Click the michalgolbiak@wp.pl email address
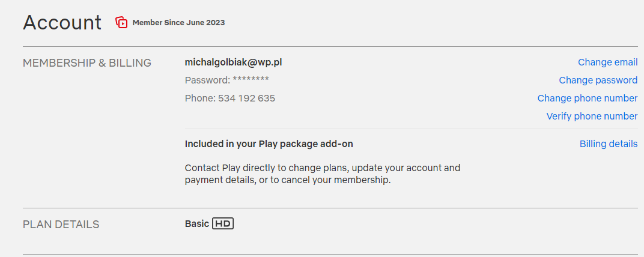The width and height of the screenshot is (644, 257). [233, 62]
